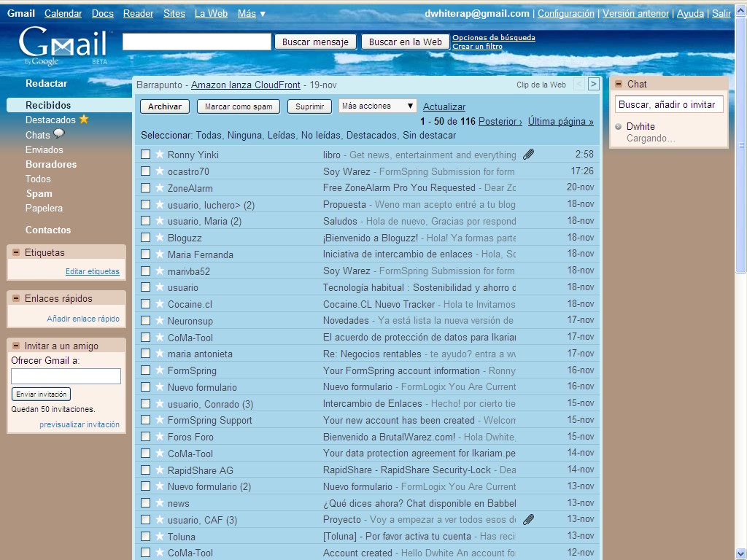Open Configuración link
The height and width of the screenshot is (560, 747).
[x=566, y=14]
